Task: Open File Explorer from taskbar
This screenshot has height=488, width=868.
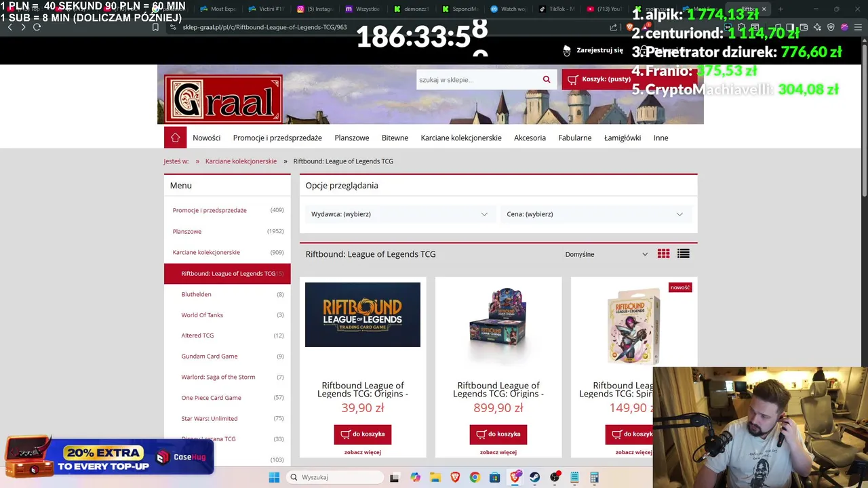Action: coord(435,477)
